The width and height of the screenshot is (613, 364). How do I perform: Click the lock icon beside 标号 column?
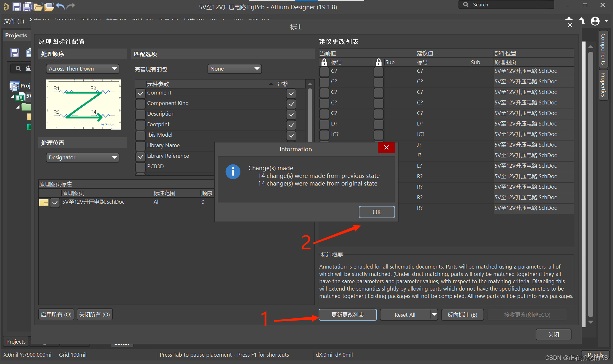324,62
